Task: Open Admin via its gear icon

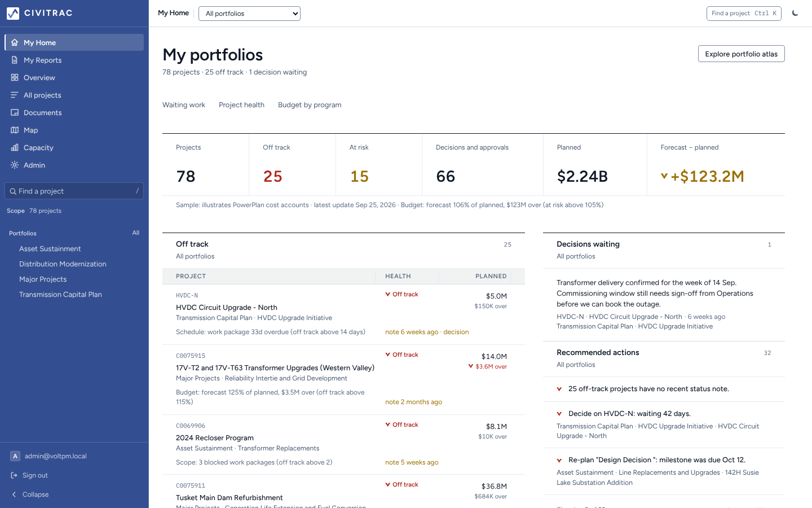Action: (15, 165)
